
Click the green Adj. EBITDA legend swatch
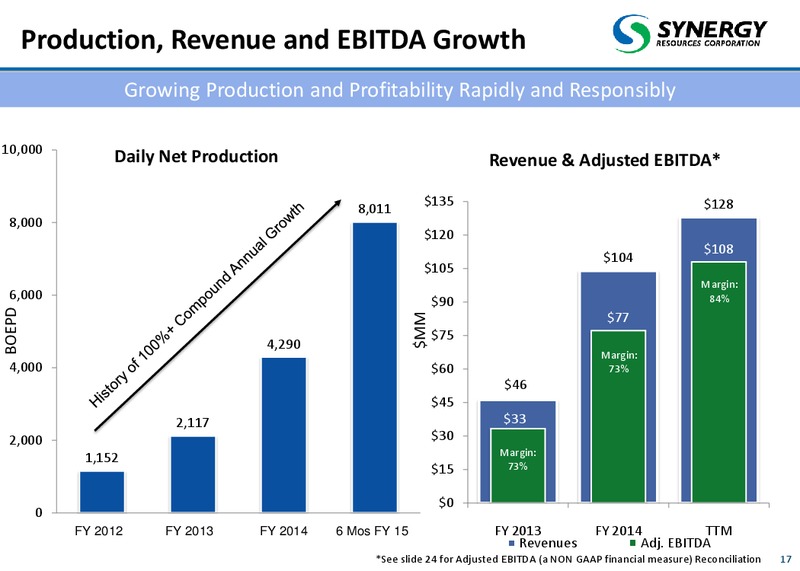pyautogui.click(x=633, y=542)
